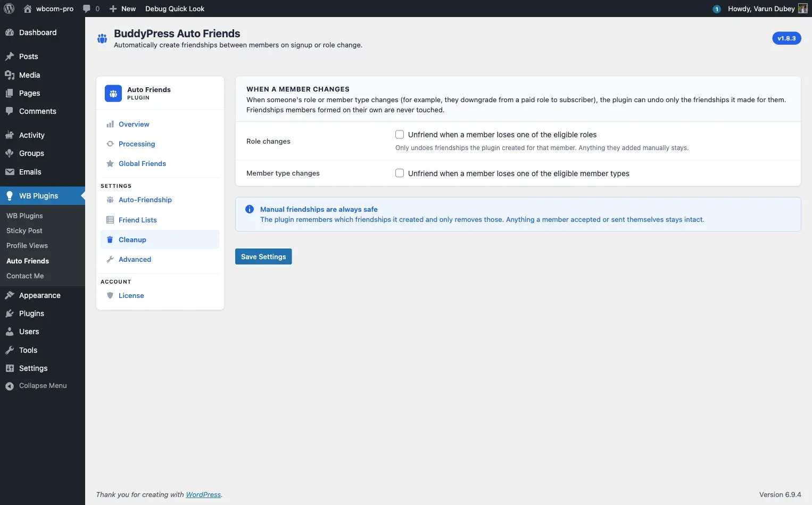This screenshot has width=812, height=505.
Task: Click the "Version 6.9.4" footer text
Action: (x=780, y=494)
